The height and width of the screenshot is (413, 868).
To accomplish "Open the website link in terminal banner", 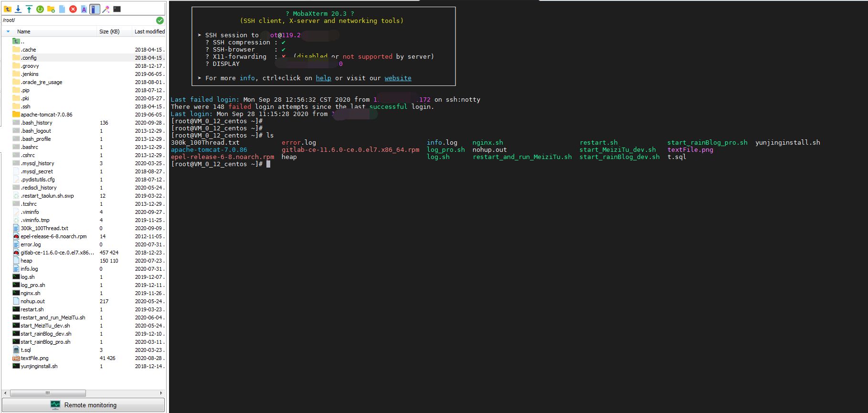I will [398, 78].
